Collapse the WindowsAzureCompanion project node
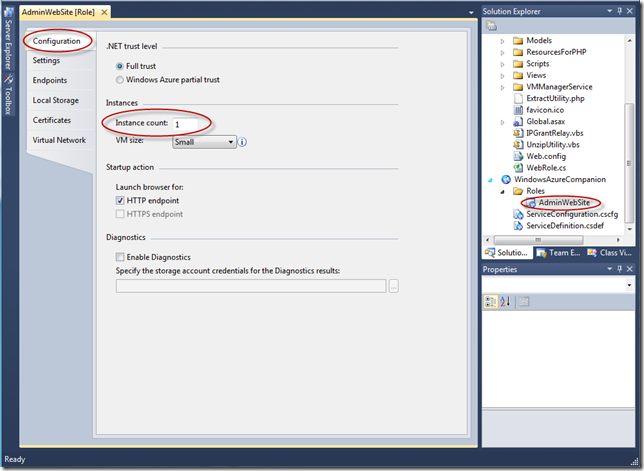Image resolution: width=644 pixels, height=471 pixels. pyautogui.click(x=490, y=180)
